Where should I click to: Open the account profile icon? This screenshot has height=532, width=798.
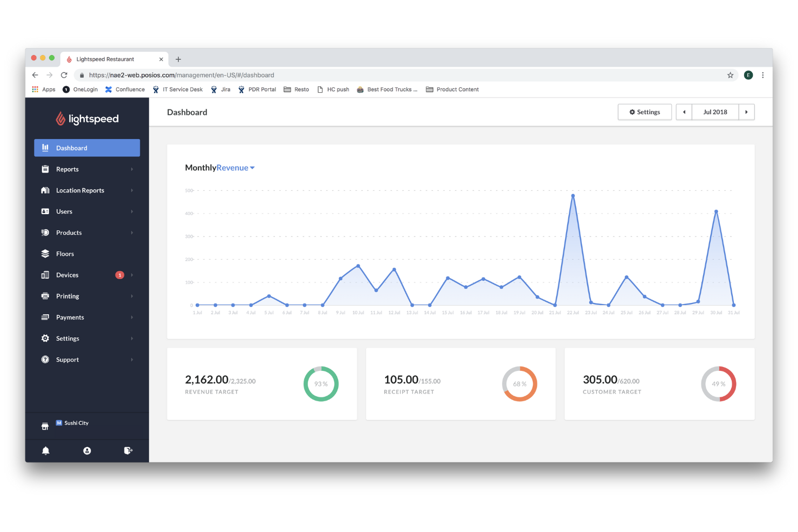tap(87, 451)
